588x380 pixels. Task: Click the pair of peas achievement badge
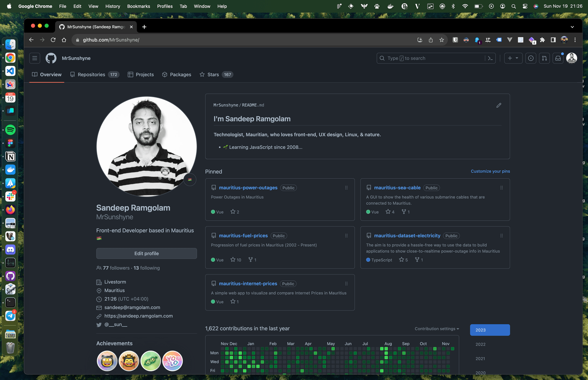[151, 361]
